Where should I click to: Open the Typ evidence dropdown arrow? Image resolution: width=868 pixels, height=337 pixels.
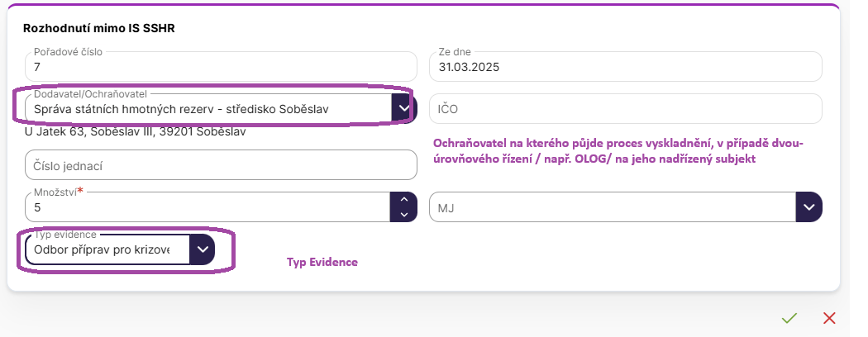[x=202, y=249]
